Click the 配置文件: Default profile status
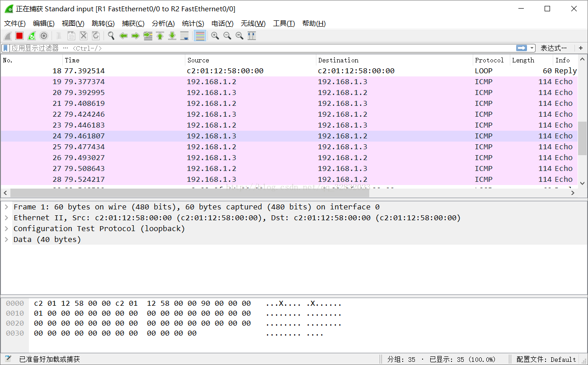Image resolution: width=588 pixels, height=365 pixels. click(x=546, y=360)
